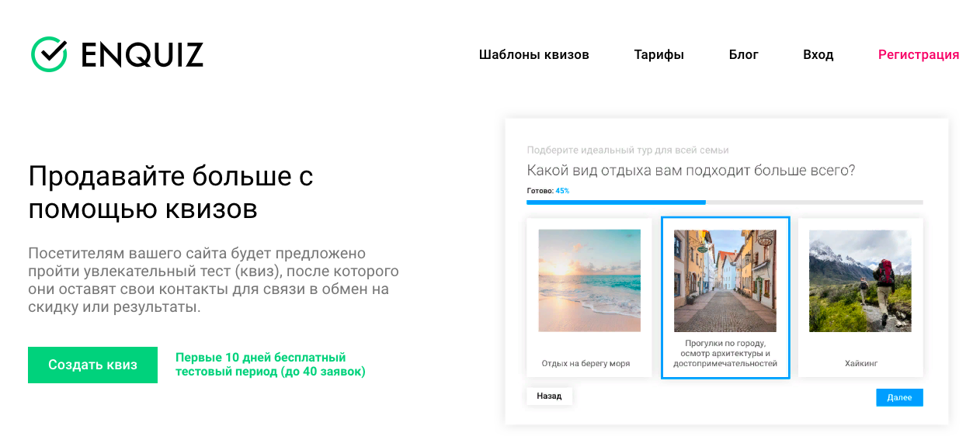The image size is (980, 443).
Task: Open the Регистрация sign-up link
Action: (x=918, y=54)
